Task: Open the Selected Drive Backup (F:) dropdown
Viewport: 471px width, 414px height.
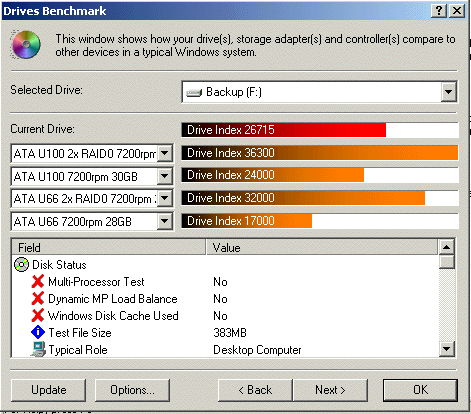Action: click(x=449, y=92)
